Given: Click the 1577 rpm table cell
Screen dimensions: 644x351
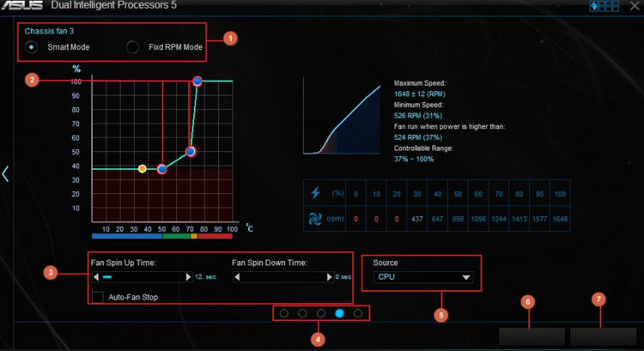Looking at the screenshot, I should [540, 219].
